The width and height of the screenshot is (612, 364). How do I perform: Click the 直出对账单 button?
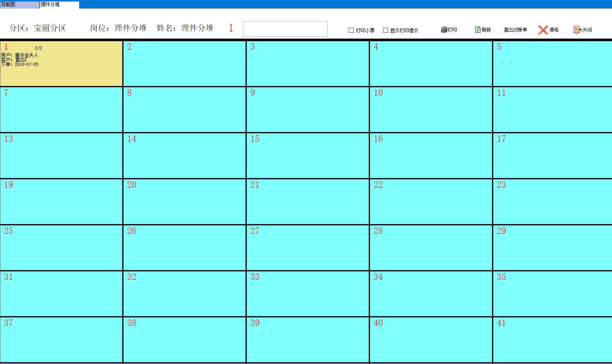click(515, 30)
